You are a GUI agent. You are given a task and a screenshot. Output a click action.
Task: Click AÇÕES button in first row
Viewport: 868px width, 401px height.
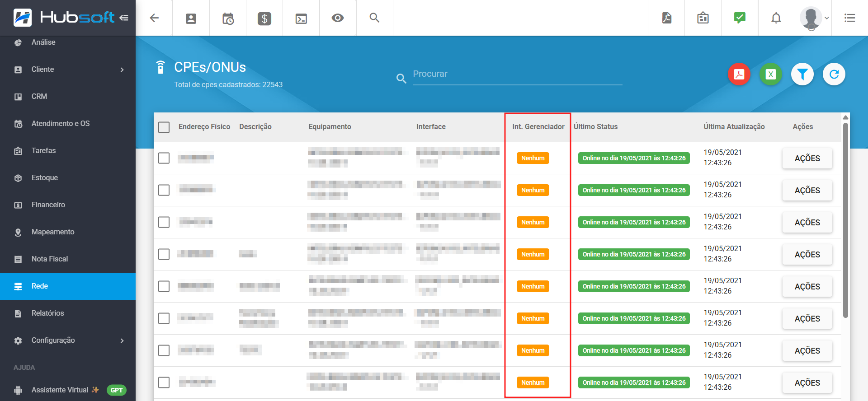807,159
